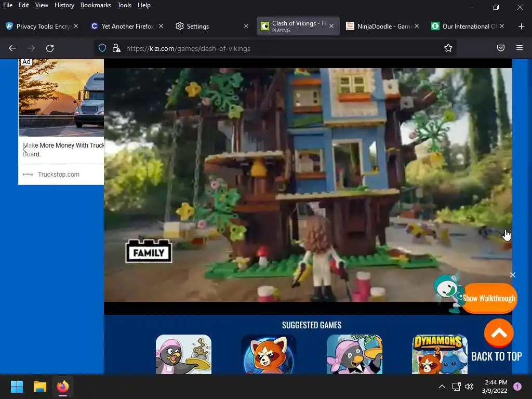Open the History menu
The image size is (532, 399).
click(64, 5)
